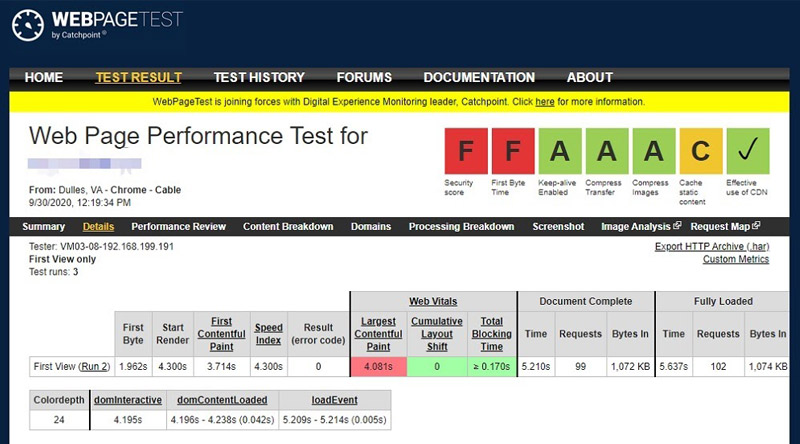This screenshot has height=444, width=800.
Task: Click the Compress Images A grade box
Action: pyautogui.click(x=654, y=151)
